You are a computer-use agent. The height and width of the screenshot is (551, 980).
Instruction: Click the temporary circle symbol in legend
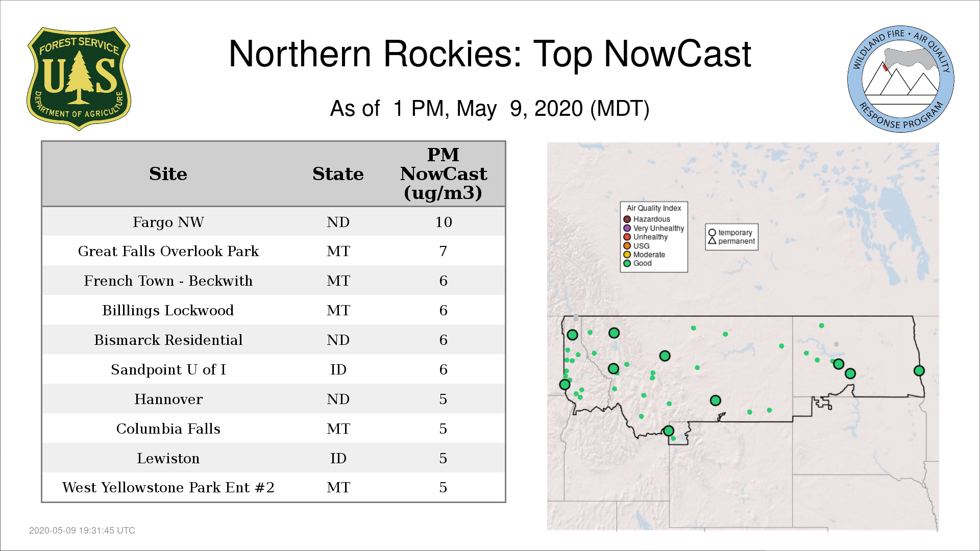pyautogui.click(x=712, y=233)
